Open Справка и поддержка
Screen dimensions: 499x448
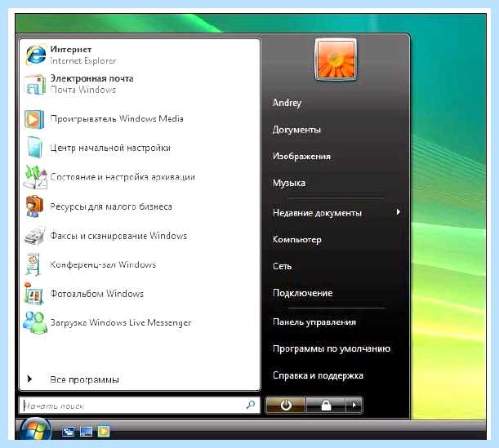pyautogui.click(x=318, y=375)
